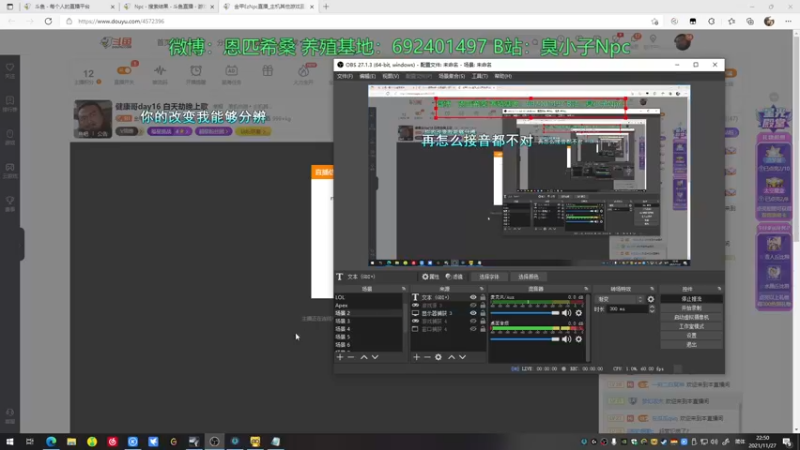The width and height of the screenshot is (800, 450).
Task: Click the Studio Mode button in OBS controls
Action: tap(691, 327)
